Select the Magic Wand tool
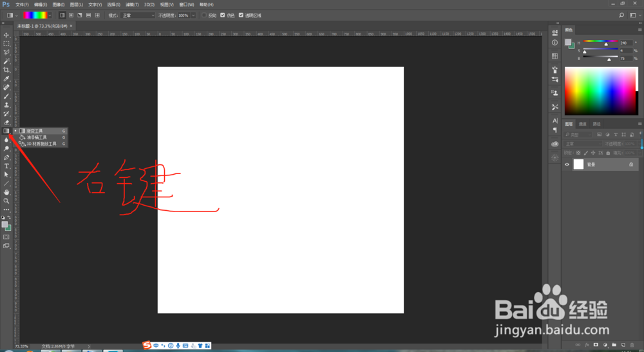This screenshot has width=644, height=352. click(x=6, y=61)
